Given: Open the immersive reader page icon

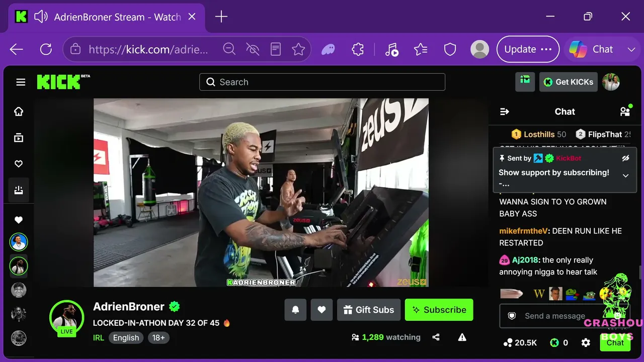Looking at the screenshot, I should (276, 49).
